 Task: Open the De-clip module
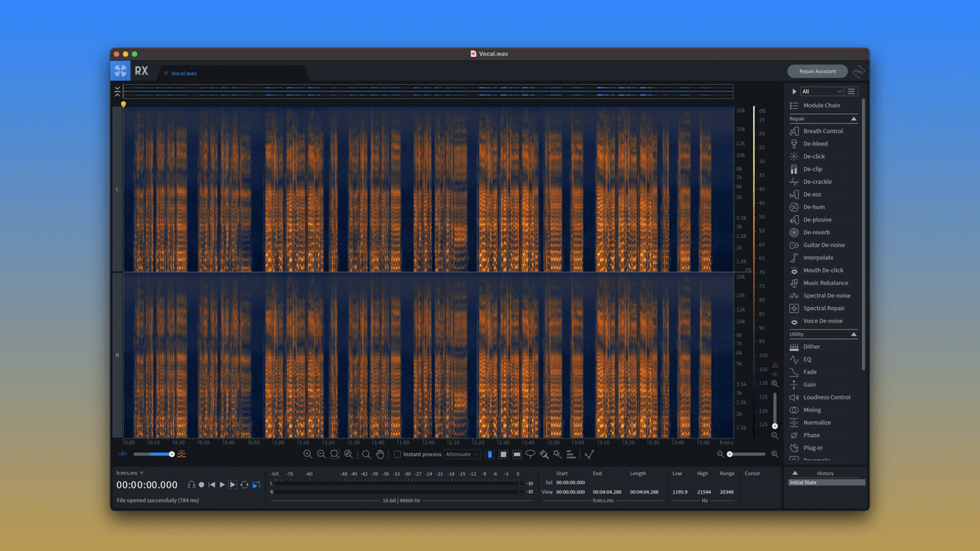point(823,169)
